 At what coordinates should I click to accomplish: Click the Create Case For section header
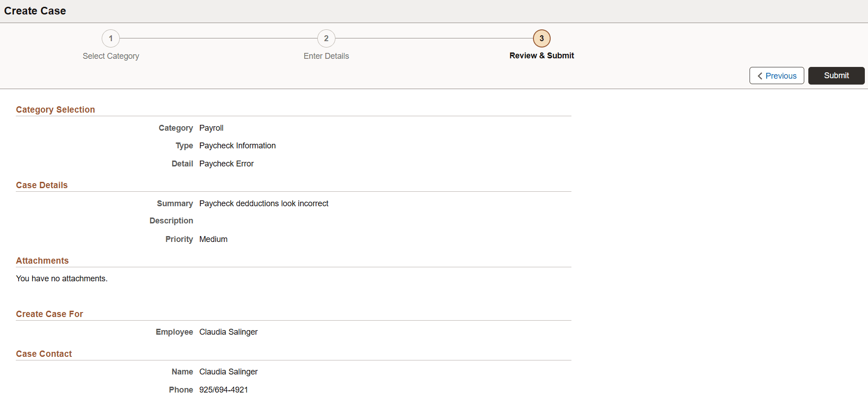click(x=50, y=314)
